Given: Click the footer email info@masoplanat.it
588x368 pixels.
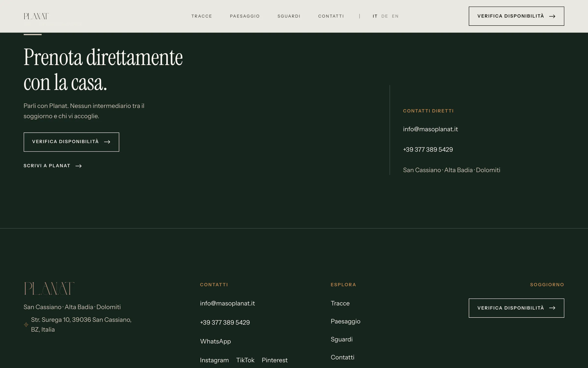Looking at the screenshot, I should [x=227, y=303].
